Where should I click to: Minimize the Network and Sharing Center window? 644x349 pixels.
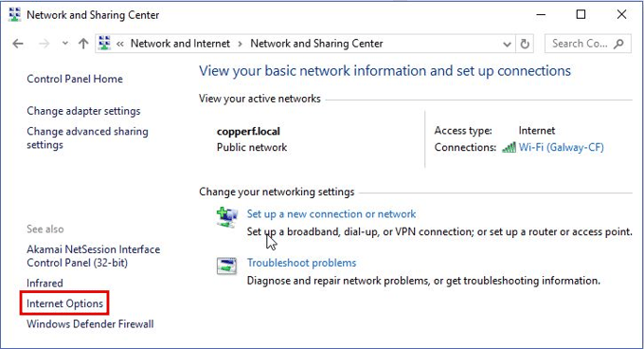(x=541, y=15)
